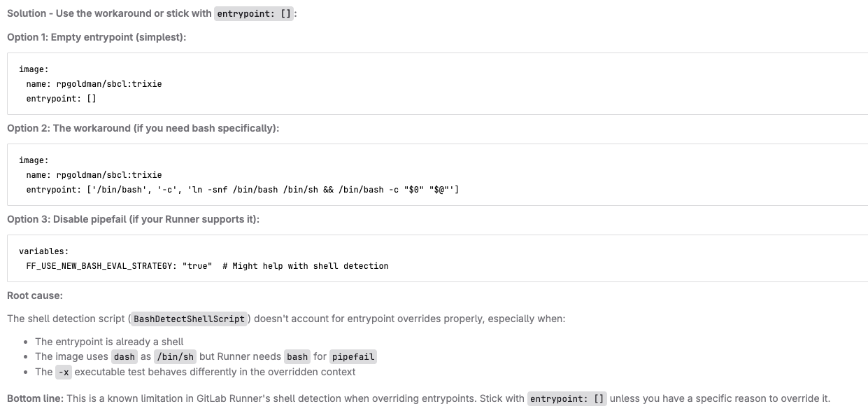The height and width of the screenshot is (411, 868).
Task: Click the '-x' inline code in last bullet
Action: point(63,372)
